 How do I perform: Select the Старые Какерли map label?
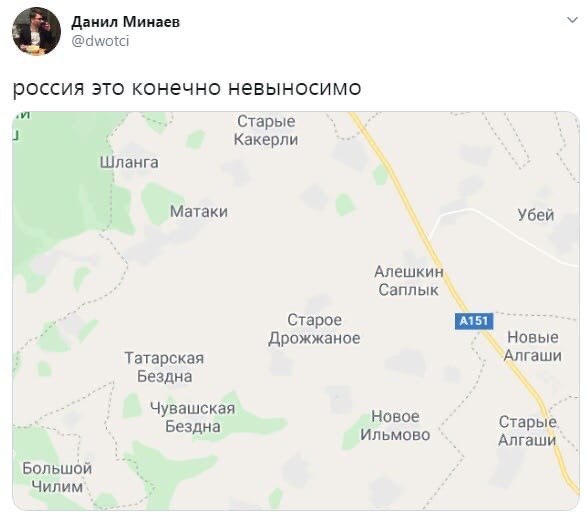click(x=266, y=130)
